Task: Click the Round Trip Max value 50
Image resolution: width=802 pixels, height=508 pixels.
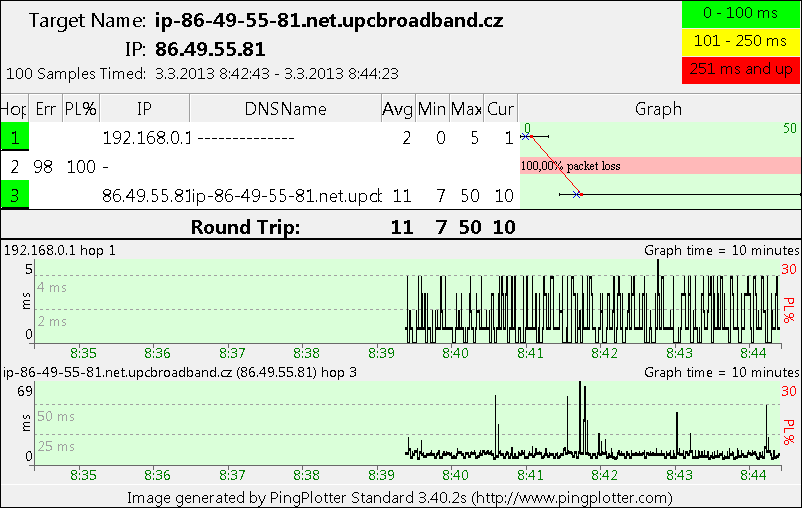Action: [470, 227]
